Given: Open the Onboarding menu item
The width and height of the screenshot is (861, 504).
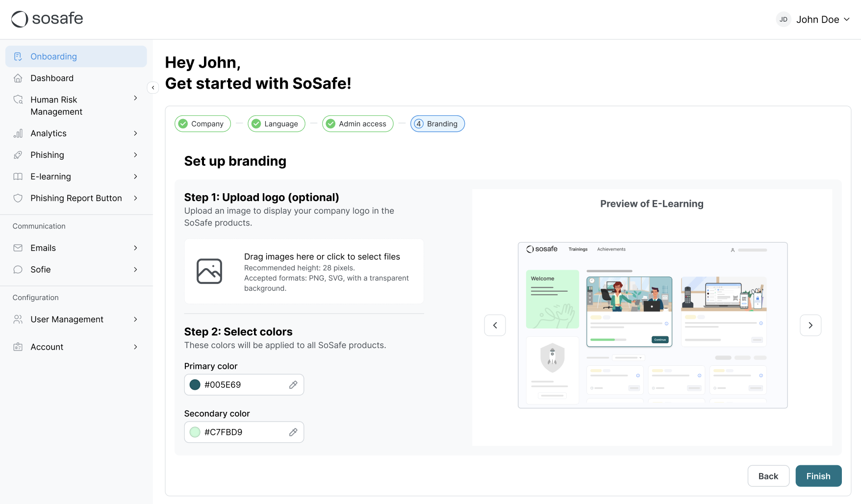Looking at the screenshot, I should 53,56.
